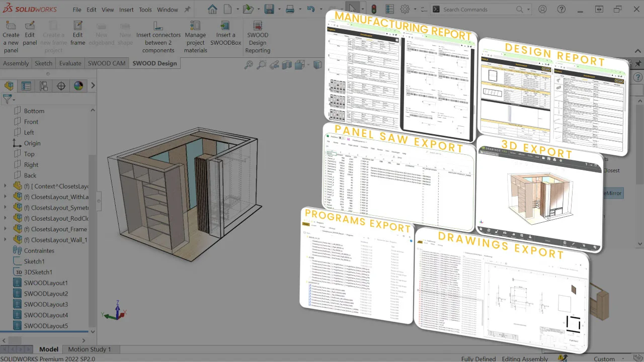Image resolution: width=644 pixels, height=362 pixels.
Task: Open the File menu
Action: (77, 10)
